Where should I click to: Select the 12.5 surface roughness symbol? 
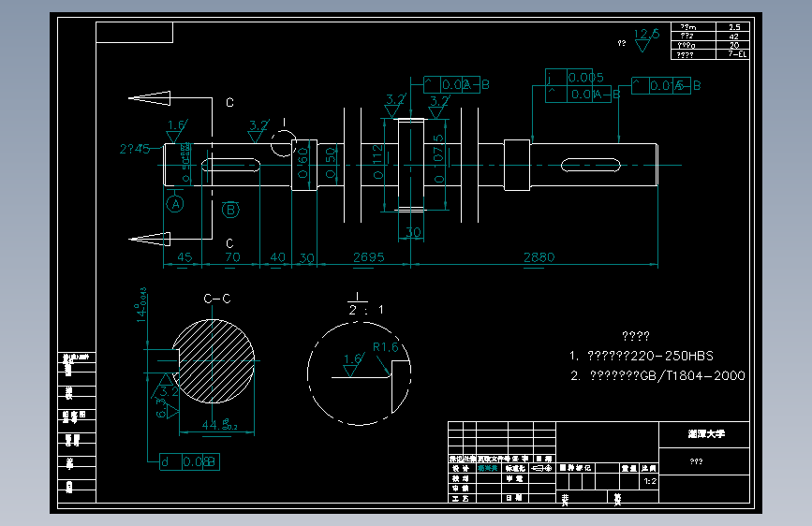pos(646,39)
